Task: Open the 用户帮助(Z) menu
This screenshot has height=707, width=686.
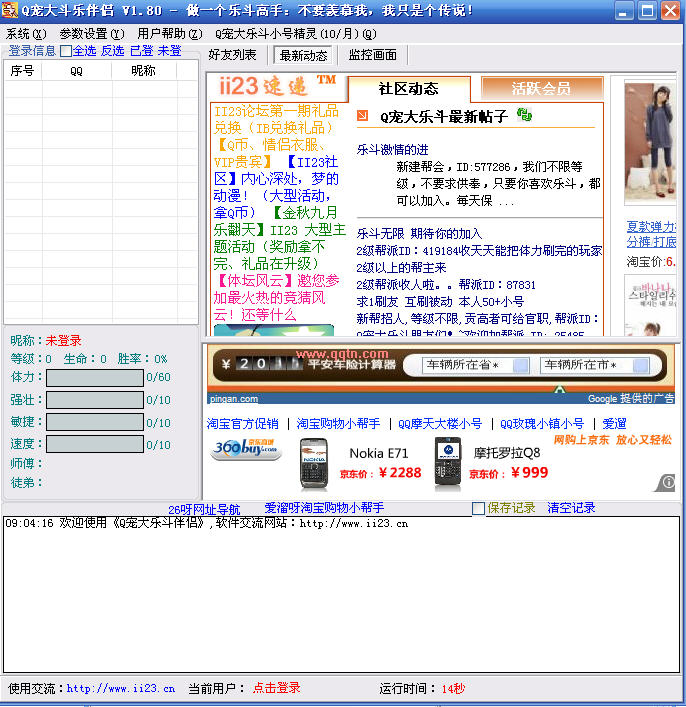Action: (x=170, y=34)
